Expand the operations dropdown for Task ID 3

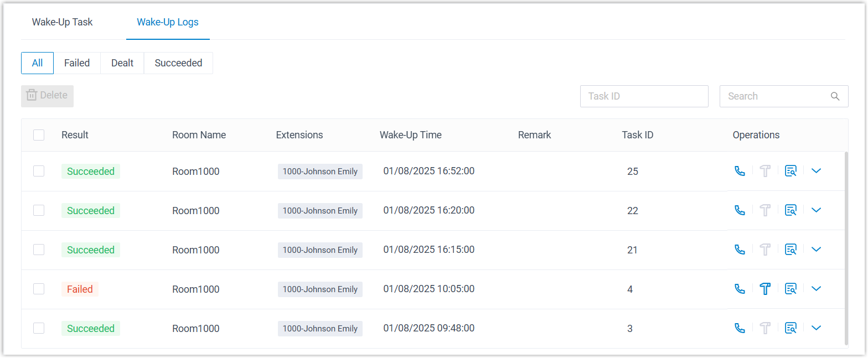point(816,328)
